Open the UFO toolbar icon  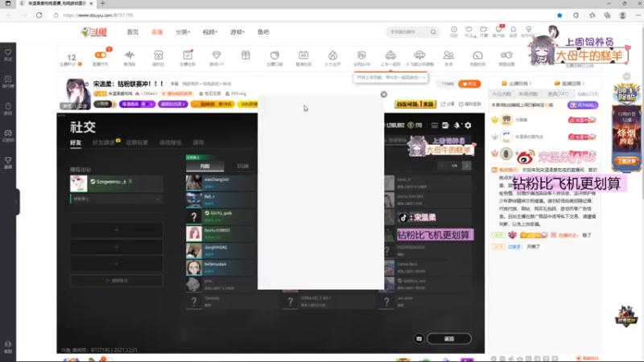(x=419, y=55)
